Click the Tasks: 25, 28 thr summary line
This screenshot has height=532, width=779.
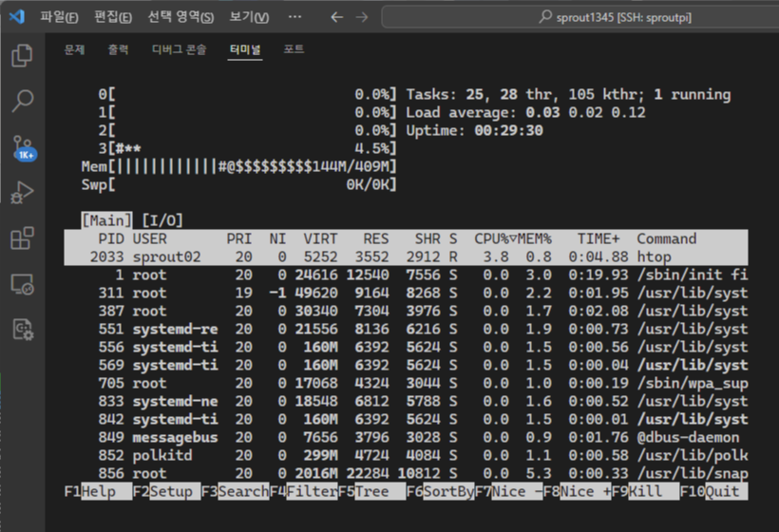pos(568,94)
